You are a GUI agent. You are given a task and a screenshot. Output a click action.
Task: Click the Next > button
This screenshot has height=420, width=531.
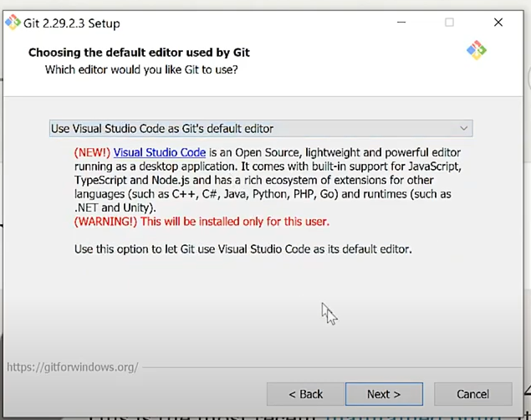[x=384, y=394]
